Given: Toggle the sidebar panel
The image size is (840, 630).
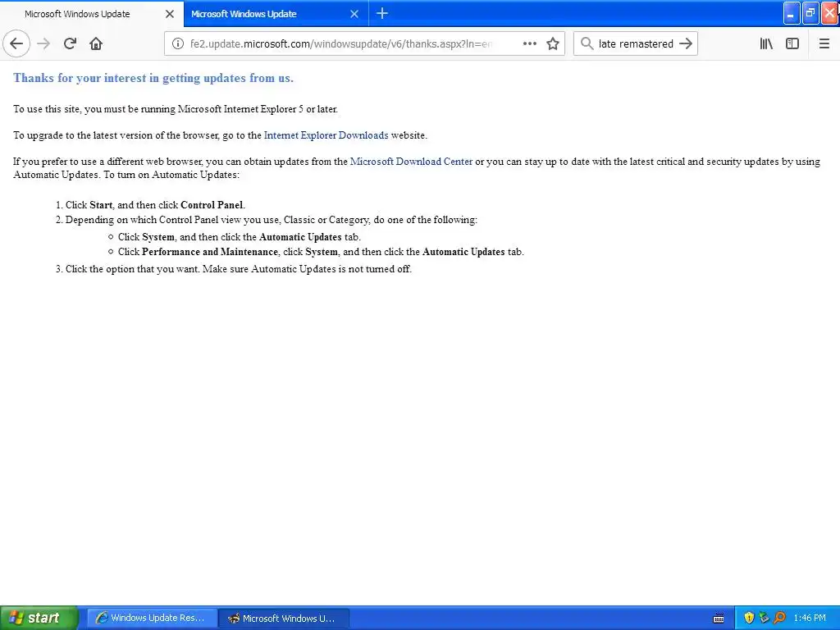Looking at the screenshot, I should (792, 44).
